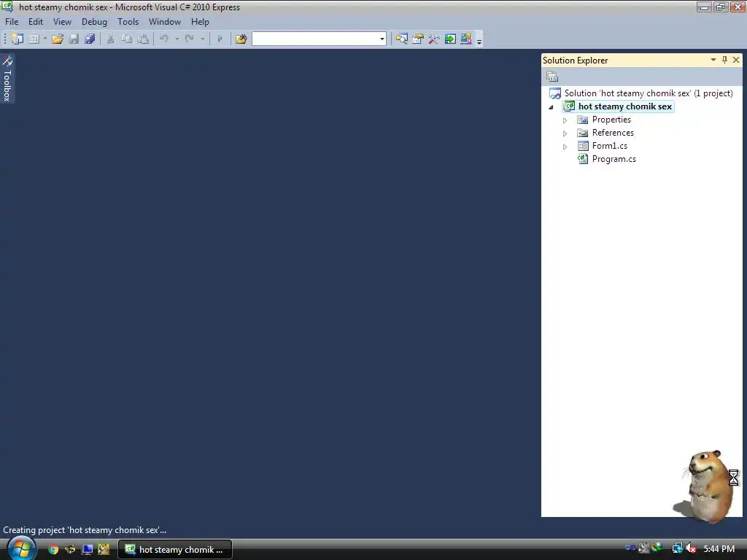Expand the References tree node arrow
The height and width of the screenshot is (560, 747).
565,134
